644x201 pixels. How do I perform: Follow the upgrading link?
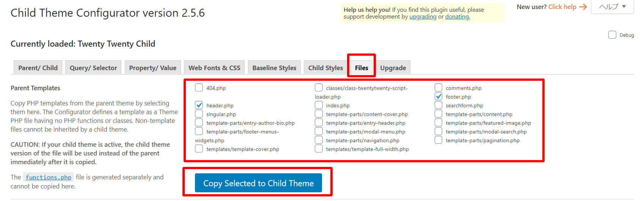423,17
